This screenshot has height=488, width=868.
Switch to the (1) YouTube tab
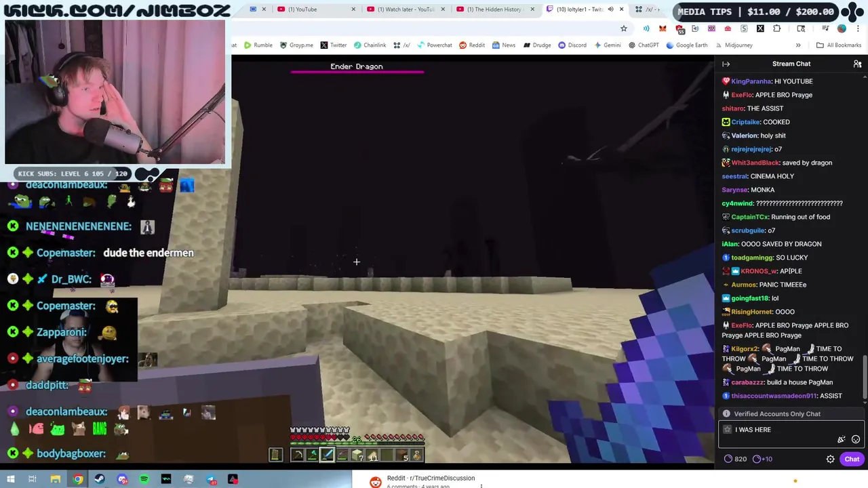pyautogui.click(x=316, y=9)
